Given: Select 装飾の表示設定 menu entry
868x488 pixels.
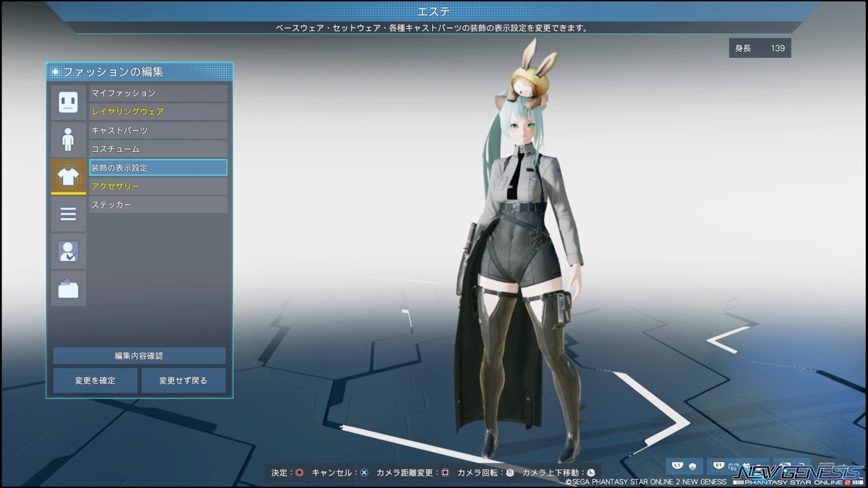Looking at the screenshot, I should 158,168.
